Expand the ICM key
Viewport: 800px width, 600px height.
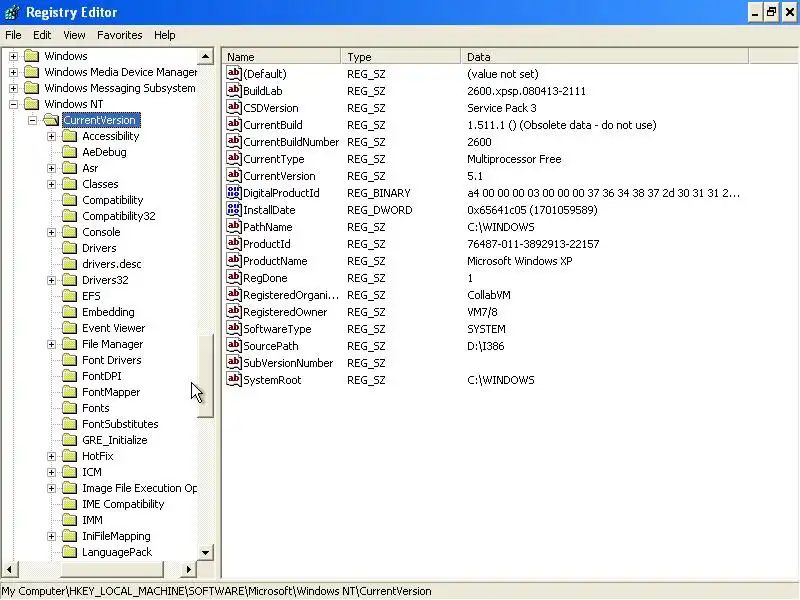[x=52, y=472]
